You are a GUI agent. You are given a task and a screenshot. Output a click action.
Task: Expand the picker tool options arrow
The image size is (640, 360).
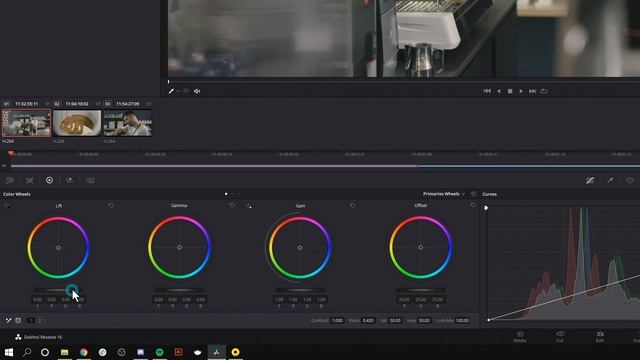coord(178,91)
